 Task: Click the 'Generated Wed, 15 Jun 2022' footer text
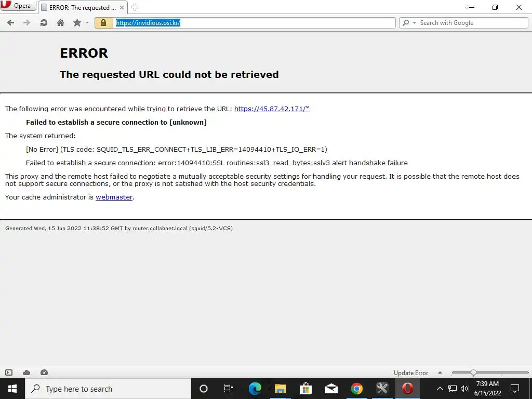pyautogui.click(x=119, y=229)
